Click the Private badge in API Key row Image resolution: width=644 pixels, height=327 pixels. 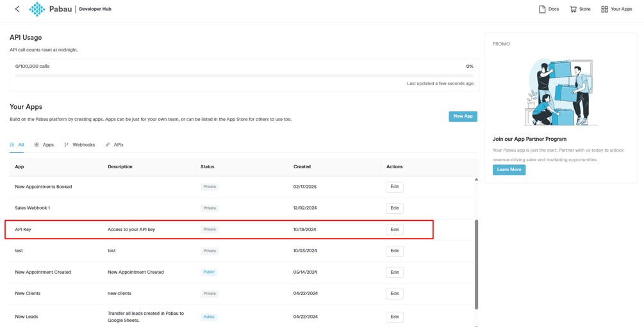tap(210, 229)
